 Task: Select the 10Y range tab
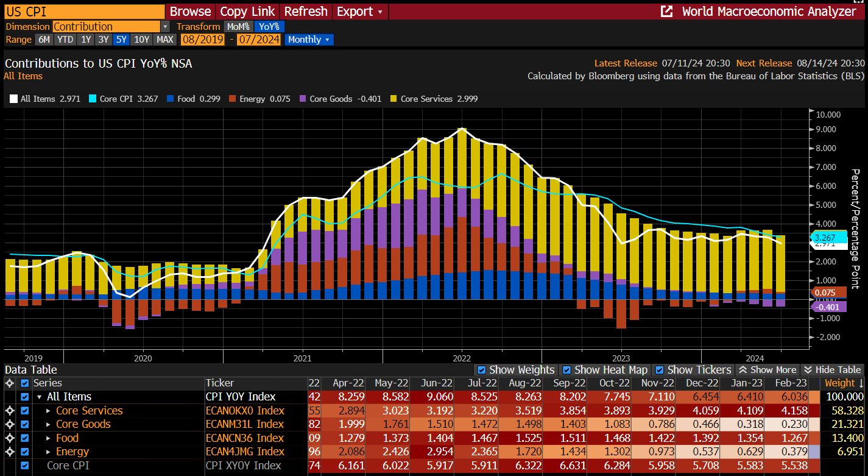142,40
